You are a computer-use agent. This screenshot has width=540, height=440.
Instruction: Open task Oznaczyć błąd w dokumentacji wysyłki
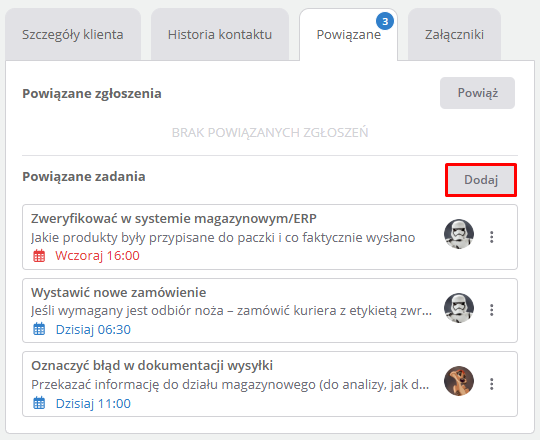coord(152,366)
